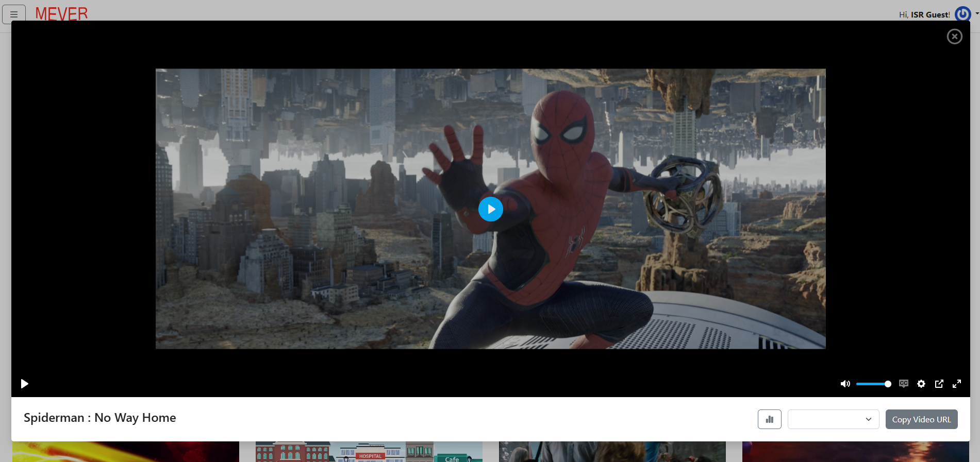Click the Spiderman video frame
The image size is (980, 462).
coord(491,209)
